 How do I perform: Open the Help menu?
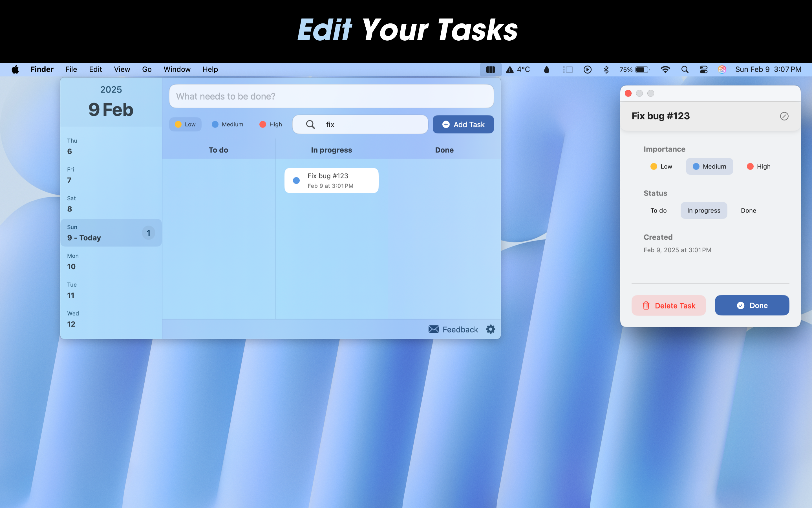tap(210, 69)
